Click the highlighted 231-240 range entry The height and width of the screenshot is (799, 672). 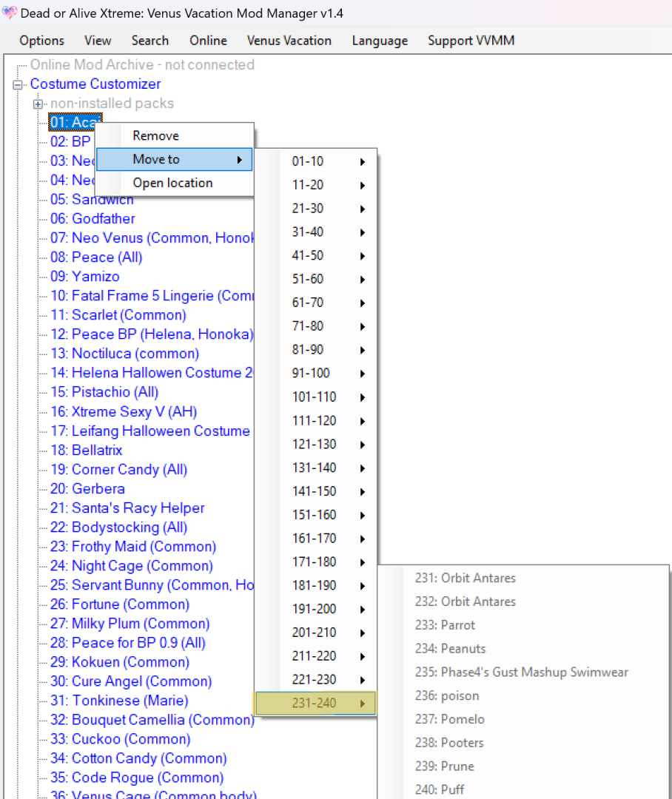click(x=315, y=704)
